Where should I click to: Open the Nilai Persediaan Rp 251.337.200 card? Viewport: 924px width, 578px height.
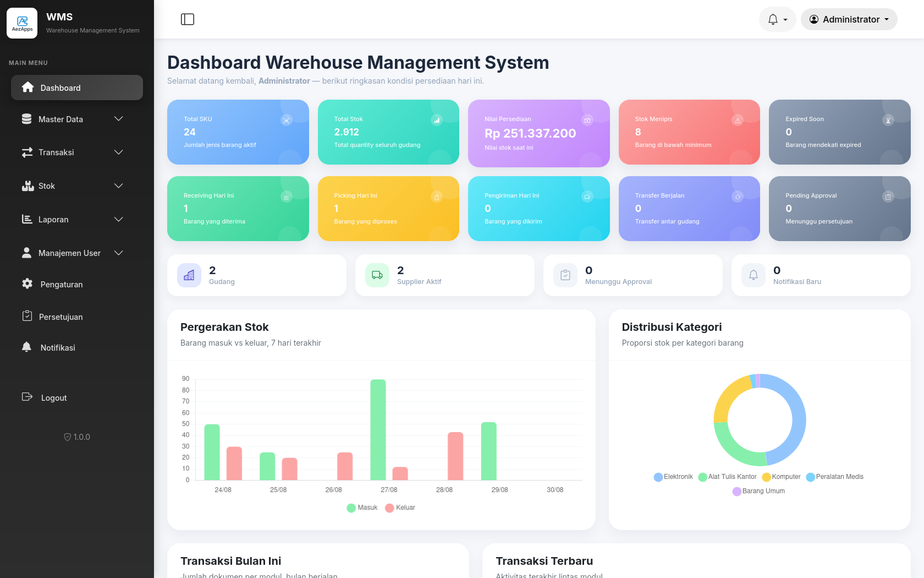tap(539, 133)
